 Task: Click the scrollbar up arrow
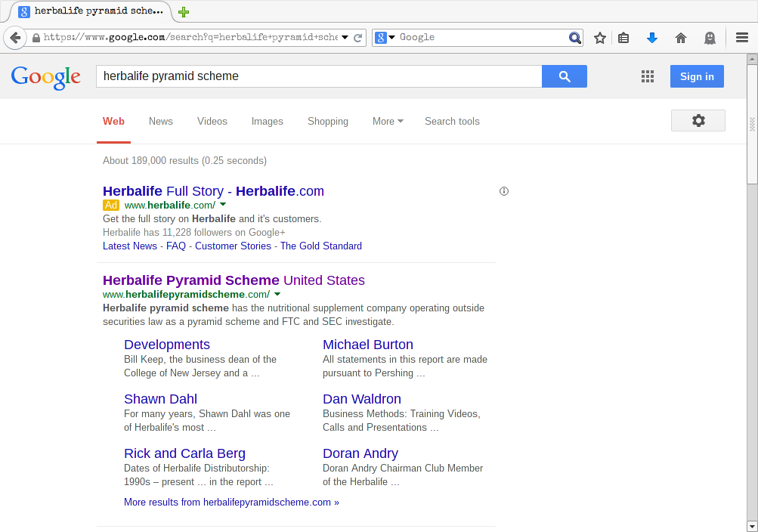pyautogui.click(x=752, y=60)
